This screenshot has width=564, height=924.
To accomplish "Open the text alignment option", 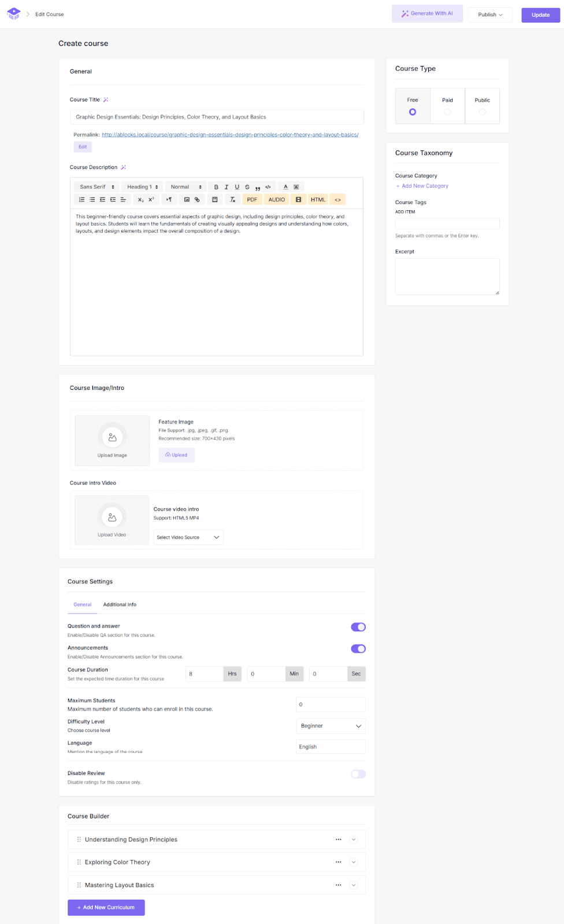I will pos(123,200).
